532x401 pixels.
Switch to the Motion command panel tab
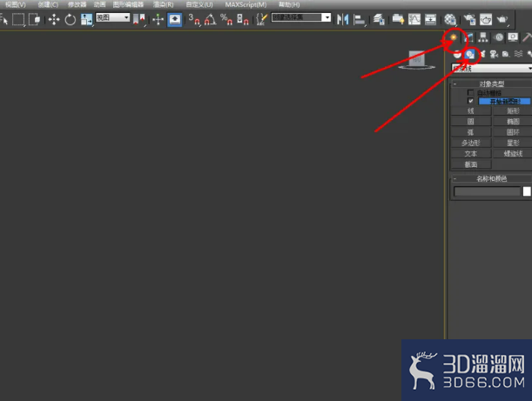pos(498,37)
